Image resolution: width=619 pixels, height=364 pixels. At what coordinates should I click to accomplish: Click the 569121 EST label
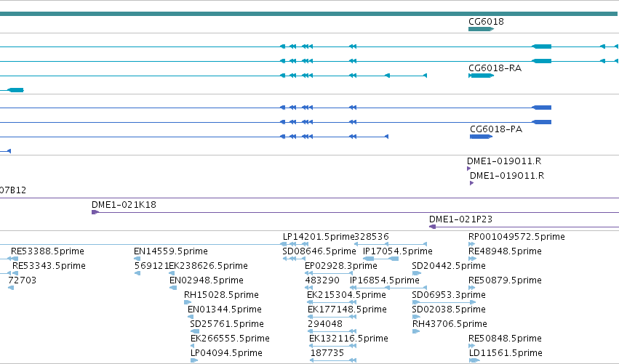click(x=151, y=266)
